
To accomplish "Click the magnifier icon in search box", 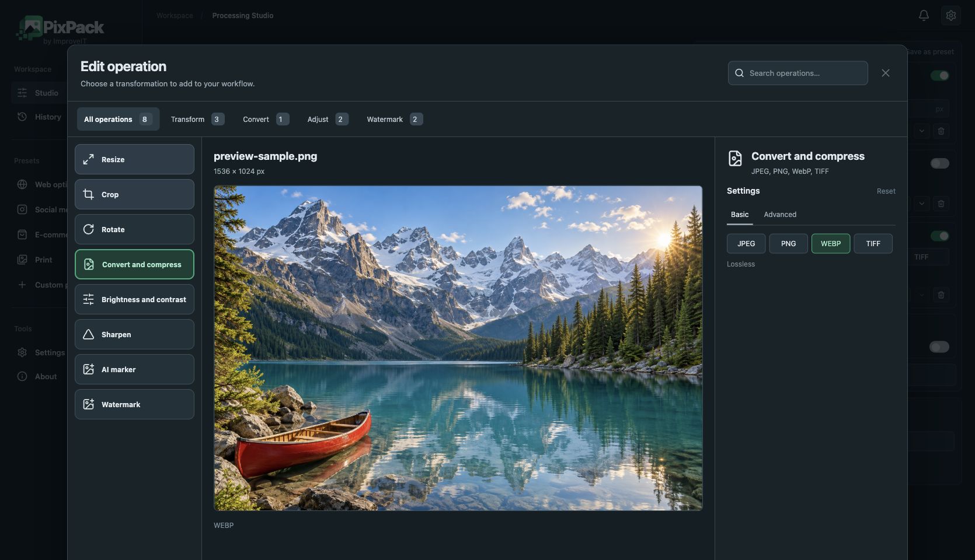I will tap(739, 73).
